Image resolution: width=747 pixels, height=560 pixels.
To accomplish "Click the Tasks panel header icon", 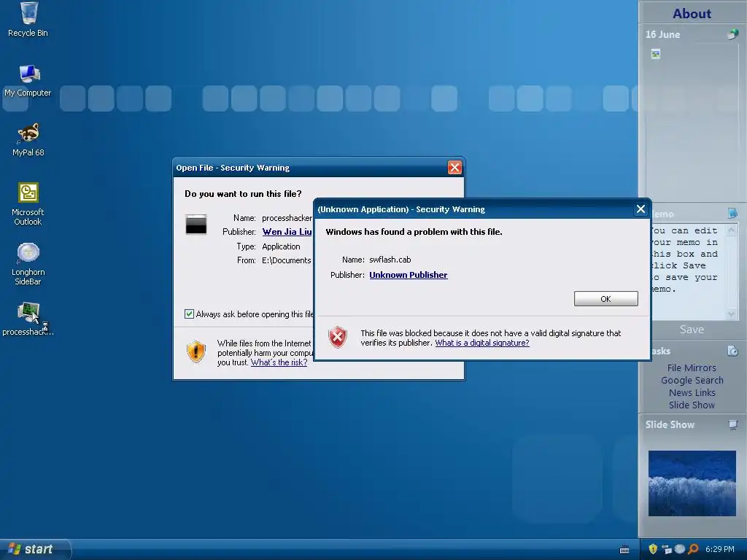I will pos(732,351).
